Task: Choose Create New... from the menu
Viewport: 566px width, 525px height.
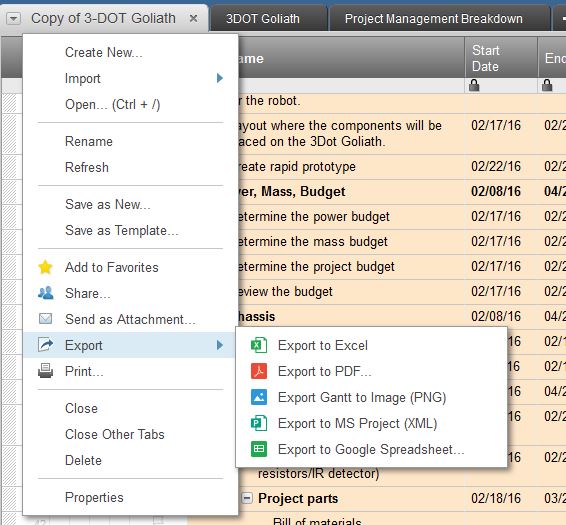Action: pyautogui.click(x=104, y=53)
